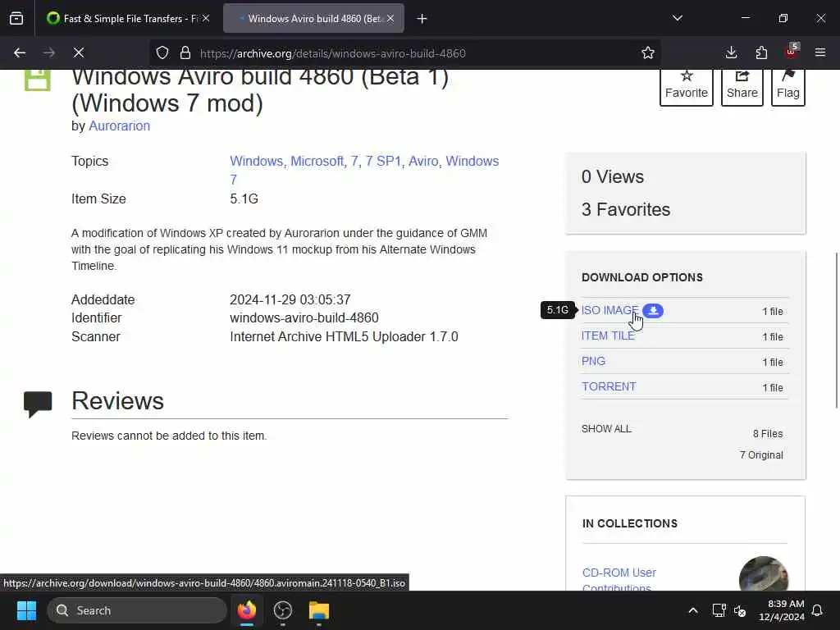This screenshot has width=840, height=630.
Task: Open clock and calendar flyout
Action: click(x=782, y=610)
